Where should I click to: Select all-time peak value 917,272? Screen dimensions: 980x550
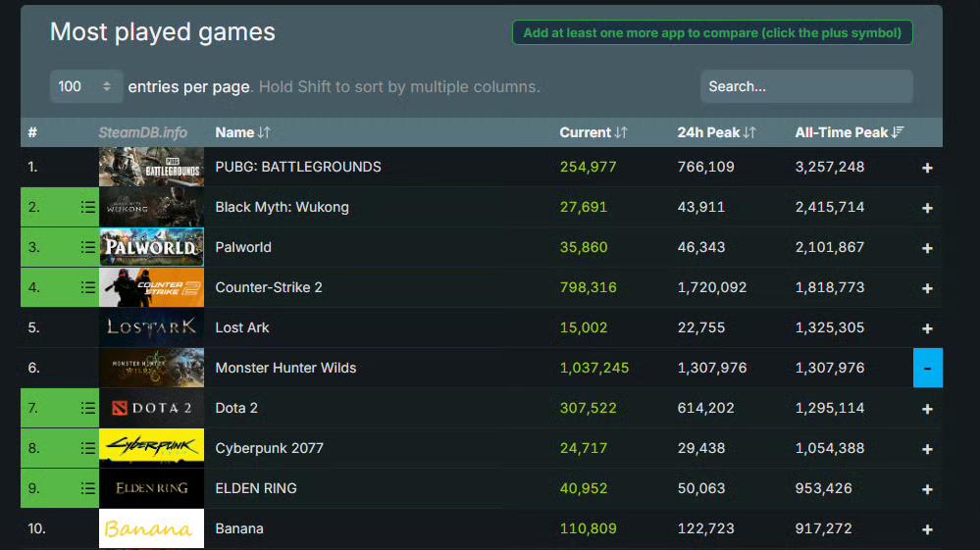click(x=823, y=528)
